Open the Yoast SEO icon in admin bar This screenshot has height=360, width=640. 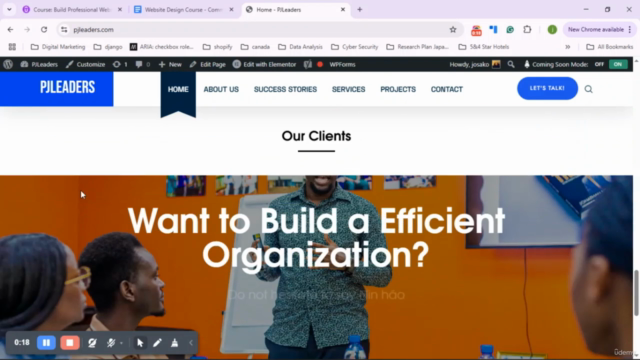(x=308, y=64)
